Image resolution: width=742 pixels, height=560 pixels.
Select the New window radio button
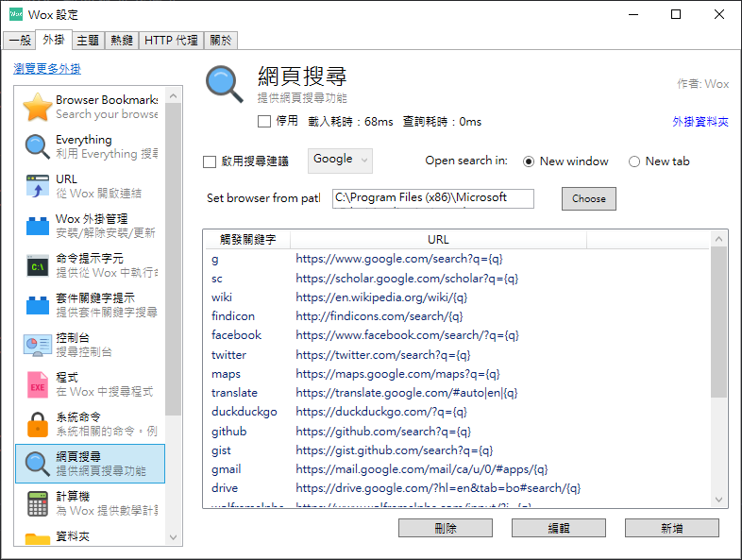click(x=529, y=161)
